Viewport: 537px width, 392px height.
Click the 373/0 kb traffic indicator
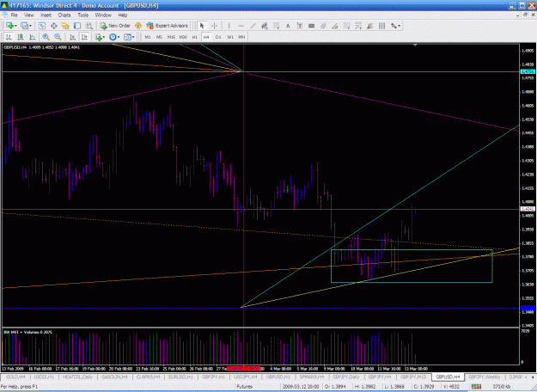[x=502, y=387]
